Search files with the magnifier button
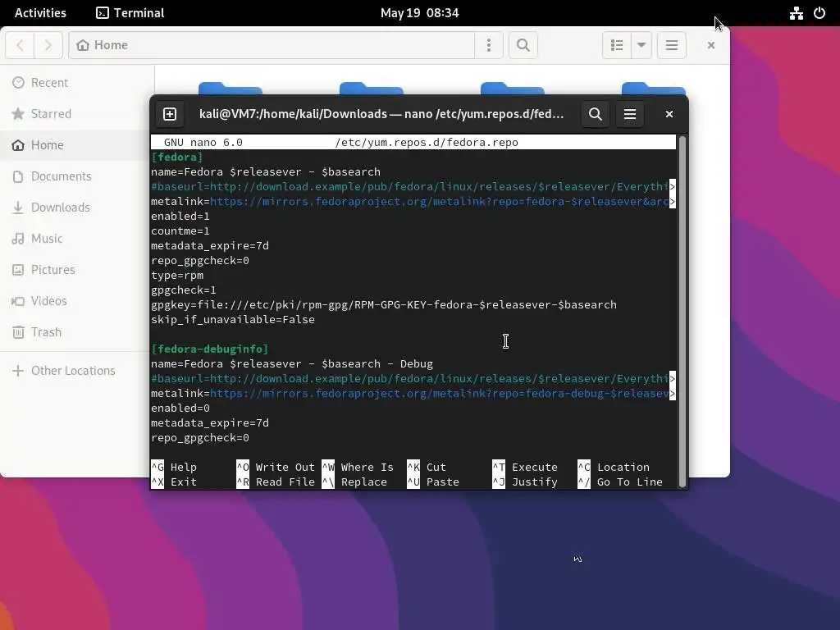 [523, 45]
